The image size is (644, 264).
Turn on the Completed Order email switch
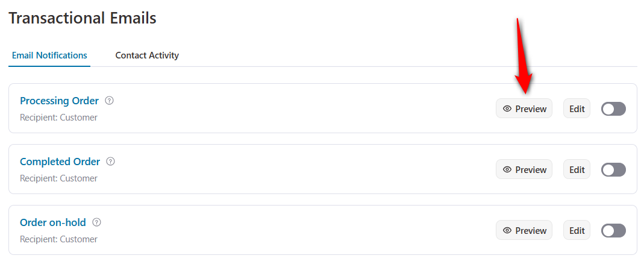614,170
